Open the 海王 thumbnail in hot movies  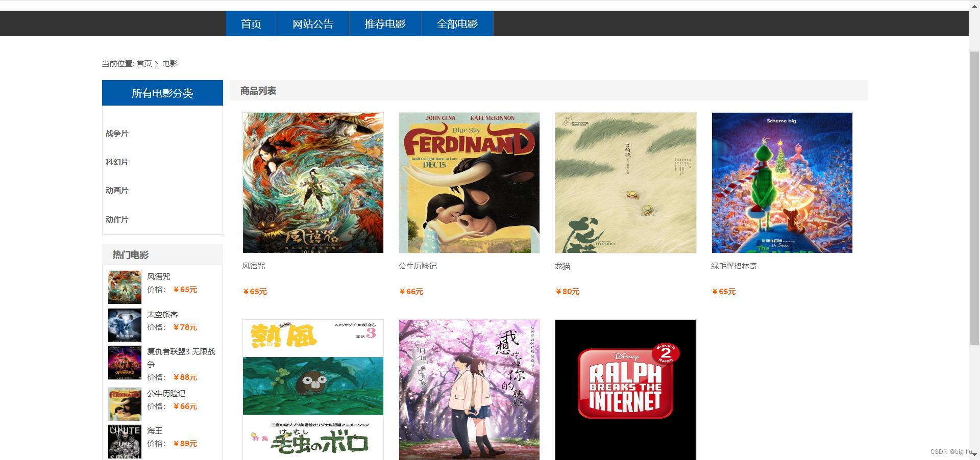point(125,442)
